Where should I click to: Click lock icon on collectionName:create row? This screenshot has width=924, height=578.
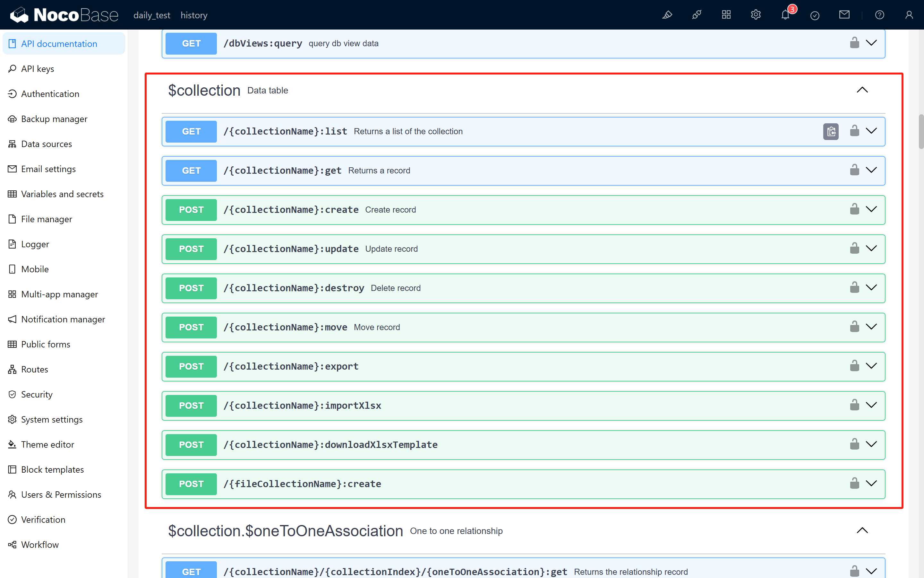pos(854,209)
